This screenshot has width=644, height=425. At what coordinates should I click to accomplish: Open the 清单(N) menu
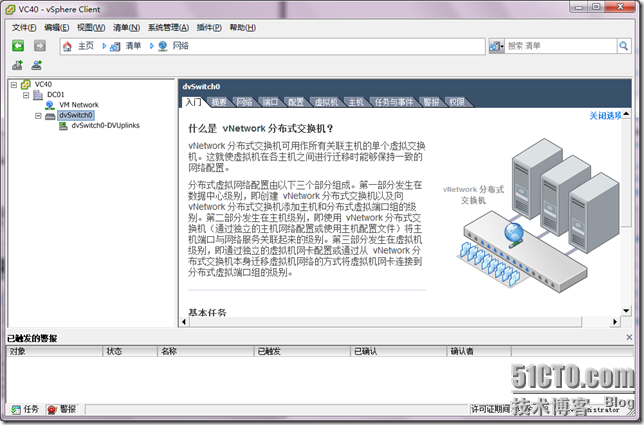(126, 28)
